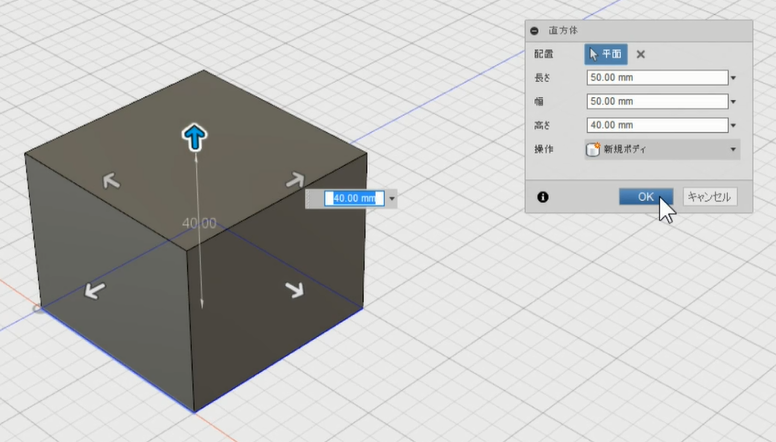Clear the 平面 selection with the X
The height and width of the screenshot is (442, 776).
640,54
